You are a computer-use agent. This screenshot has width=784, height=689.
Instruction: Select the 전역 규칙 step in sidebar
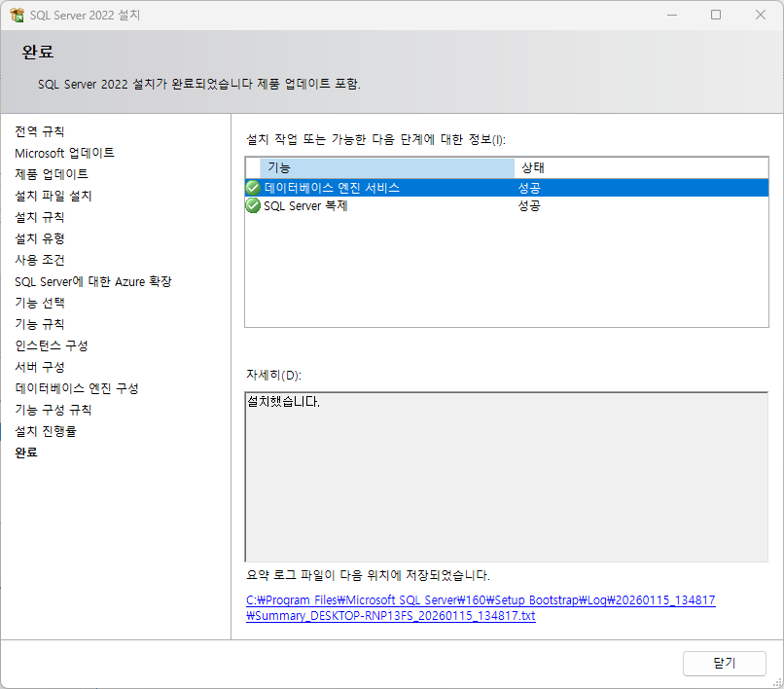point(40,131)
